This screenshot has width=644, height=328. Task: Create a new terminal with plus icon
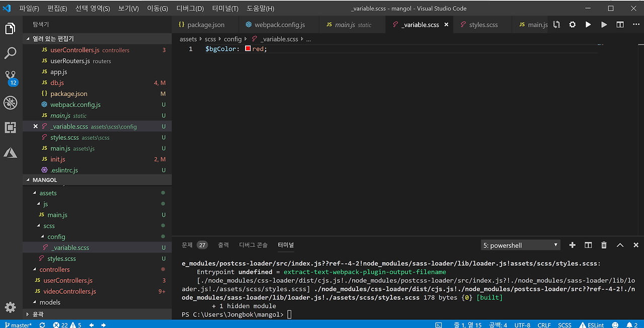(x=572, y=245)
